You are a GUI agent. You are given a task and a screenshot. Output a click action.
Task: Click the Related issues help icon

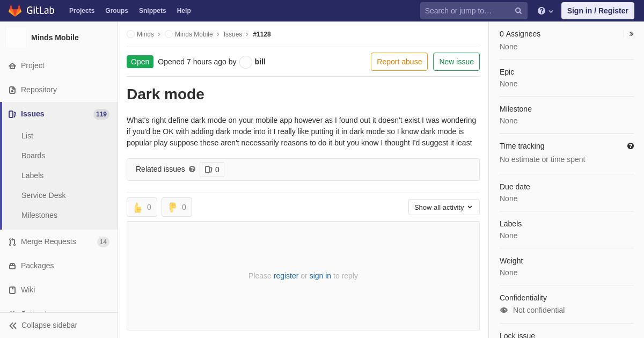(192, 169)
